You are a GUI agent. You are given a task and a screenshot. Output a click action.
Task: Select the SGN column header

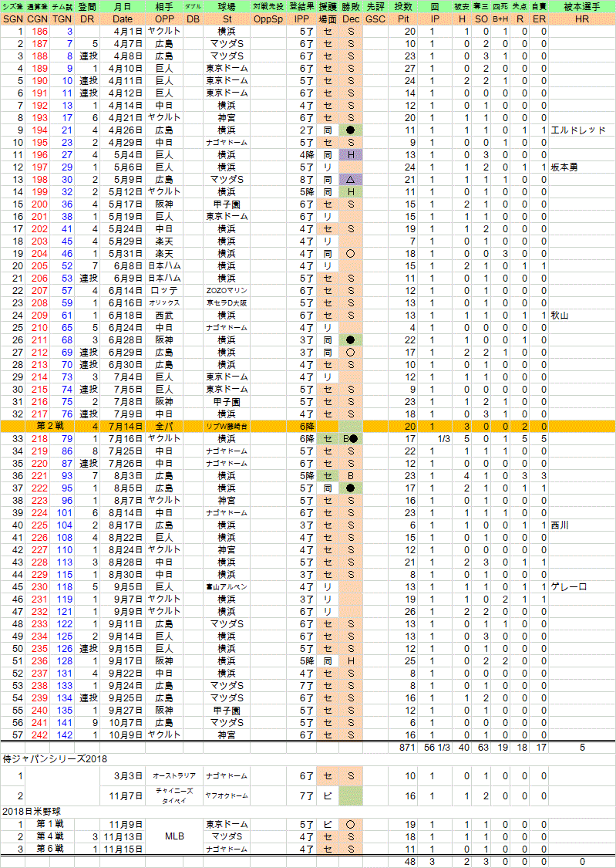pos(12,19)
